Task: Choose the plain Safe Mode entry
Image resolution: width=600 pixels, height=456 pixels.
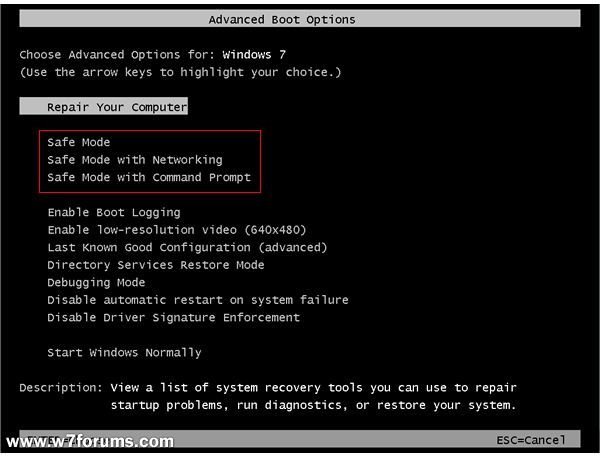Action: pos(78,142)
